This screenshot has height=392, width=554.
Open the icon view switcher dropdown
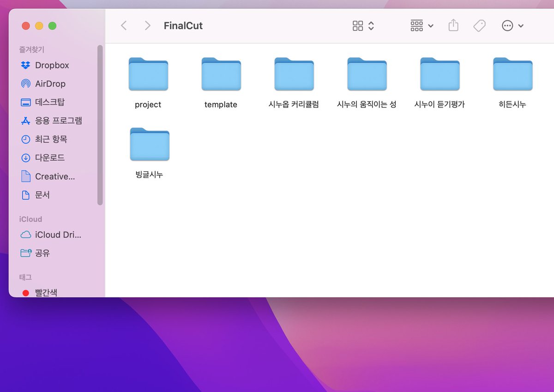point(363,25)
